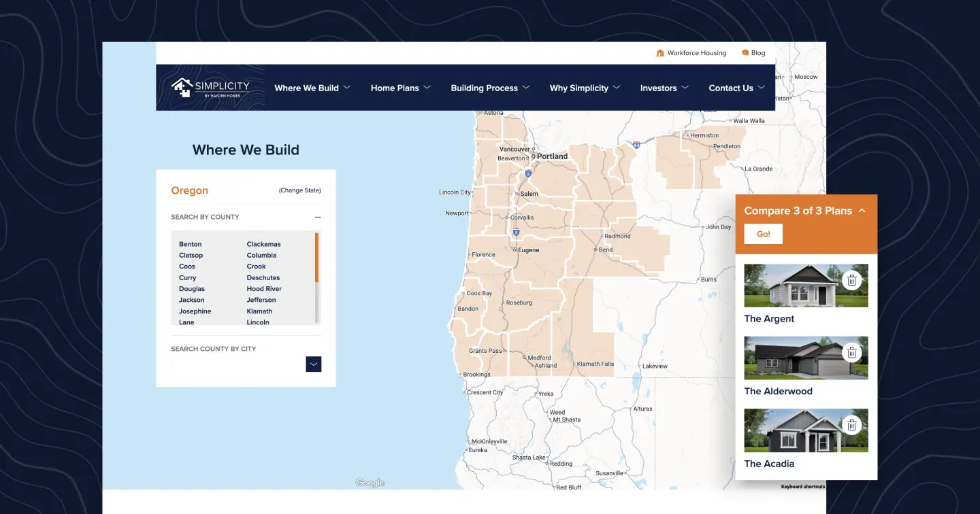Delete The Acadia with the trash icon

click(x=852, y=426)
